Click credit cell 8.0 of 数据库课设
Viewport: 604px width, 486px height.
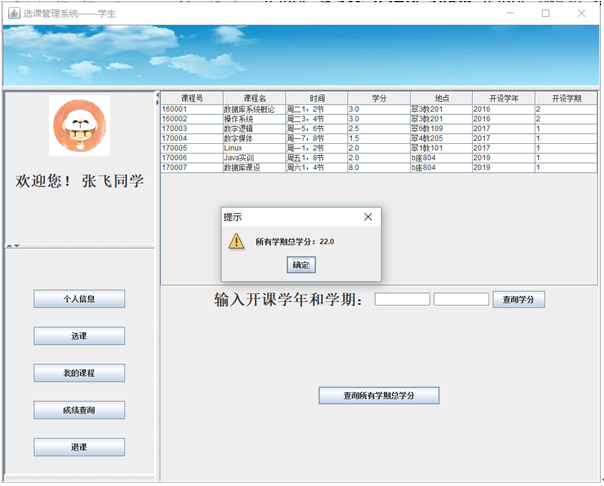coord(379,168)
